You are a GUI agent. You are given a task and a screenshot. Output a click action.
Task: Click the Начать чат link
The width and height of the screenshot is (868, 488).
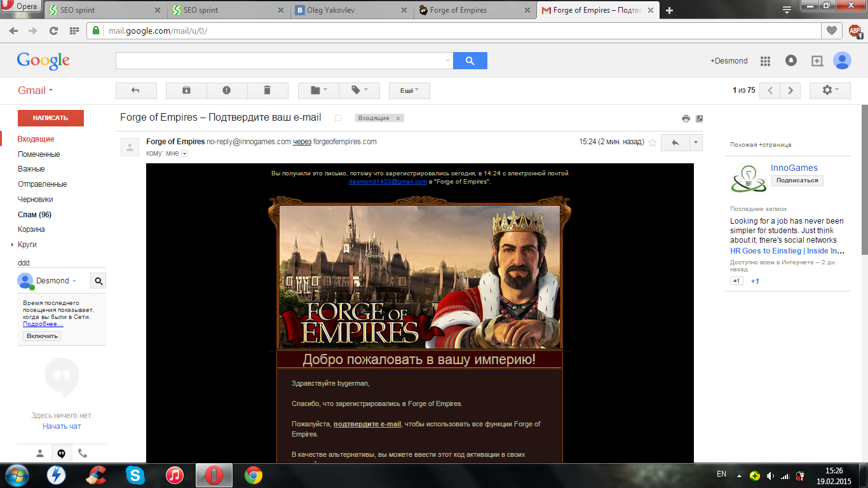click(62, 426)
